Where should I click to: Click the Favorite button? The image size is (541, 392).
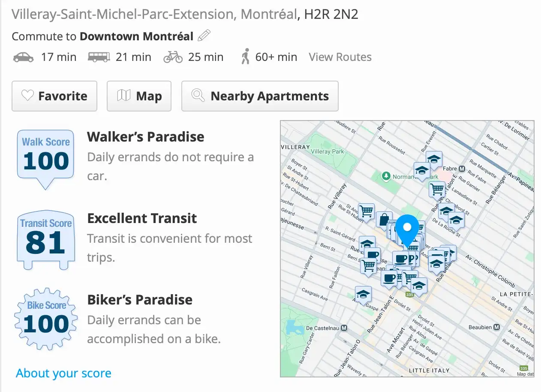point(54,96)
